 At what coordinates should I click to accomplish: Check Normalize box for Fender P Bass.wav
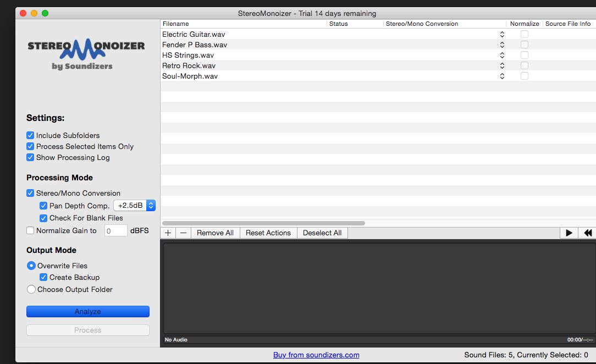(x=524, y=45)
